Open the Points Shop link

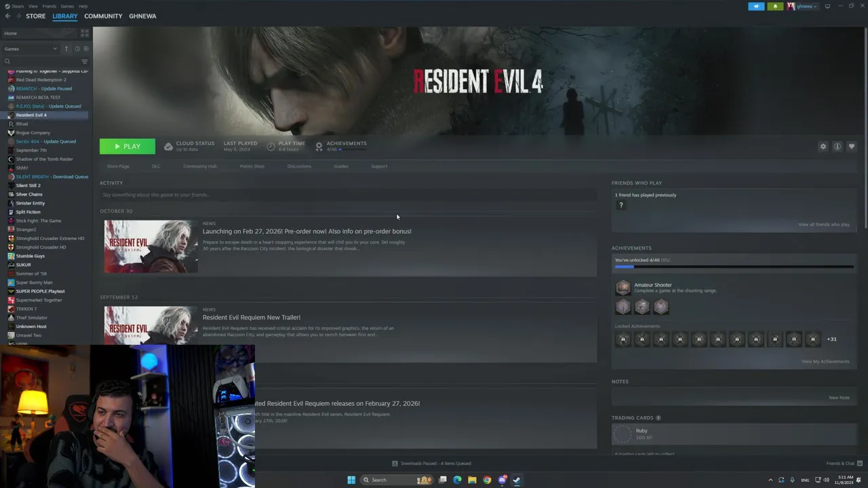[x=252, y=166]
